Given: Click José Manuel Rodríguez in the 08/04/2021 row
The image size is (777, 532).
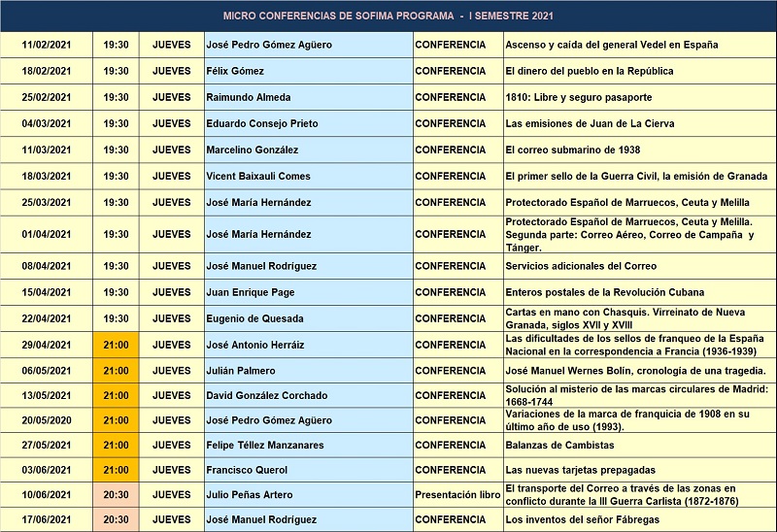Looking at the screenshot, I should 261,266.
